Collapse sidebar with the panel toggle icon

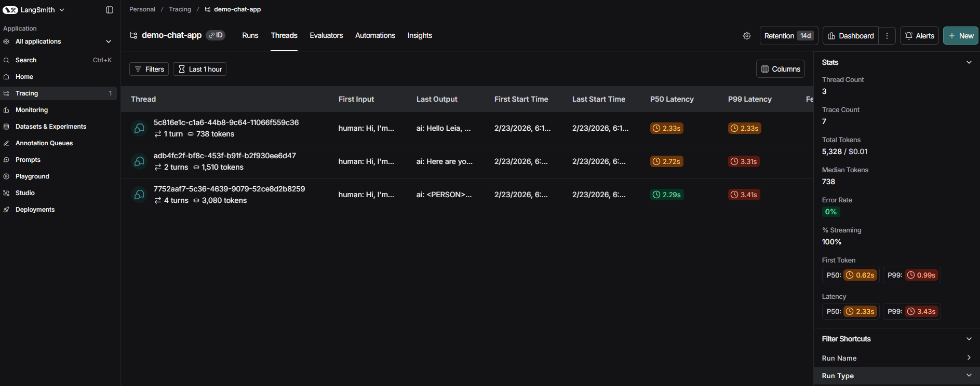tap(110, 10)
